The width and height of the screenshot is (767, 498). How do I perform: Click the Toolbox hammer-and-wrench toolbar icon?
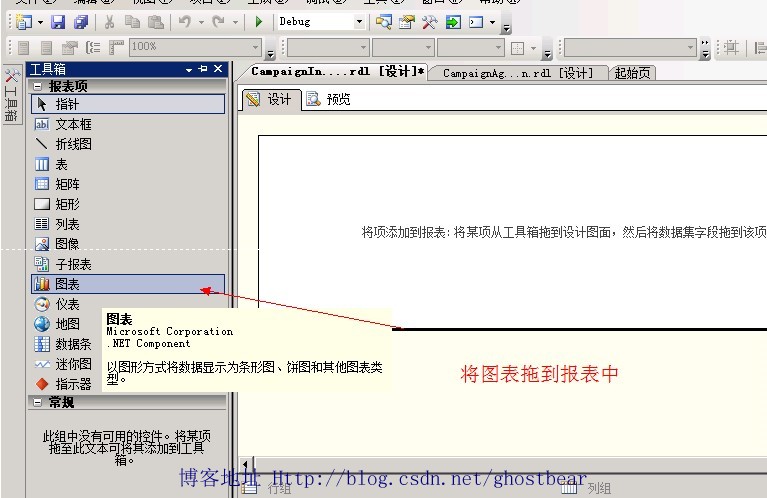pyautogui.click(x=429, y=22)
